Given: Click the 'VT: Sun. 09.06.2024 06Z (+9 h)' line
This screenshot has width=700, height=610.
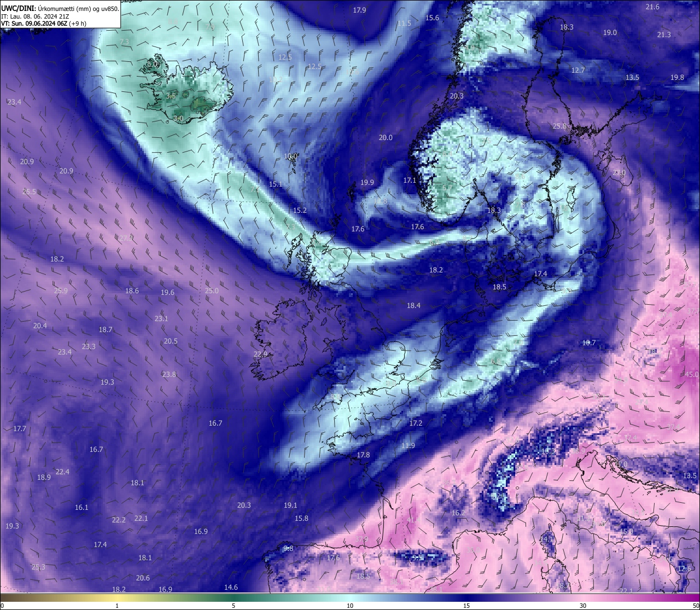Looking at the screenshot, I should click(x=44, y=24).
